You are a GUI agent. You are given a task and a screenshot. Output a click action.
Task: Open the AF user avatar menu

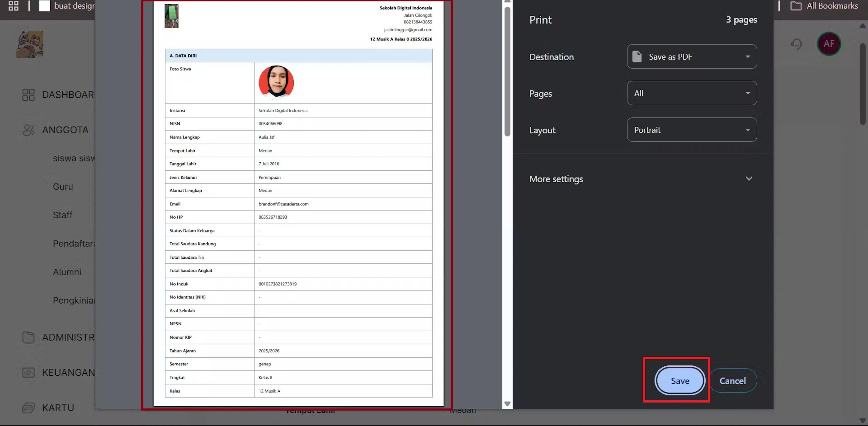tap(829, 44)
